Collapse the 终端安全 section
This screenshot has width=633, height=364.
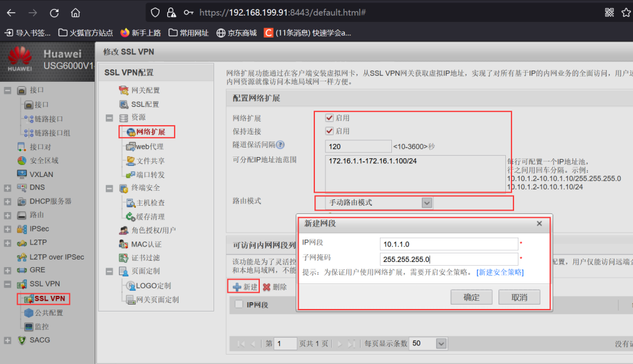[x=110, y=188]
